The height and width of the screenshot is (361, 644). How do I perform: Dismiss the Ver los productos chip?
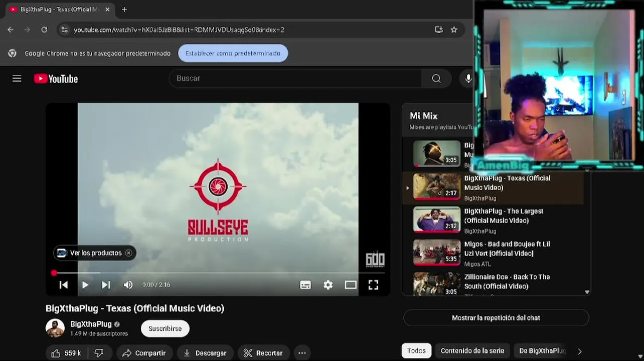tap(128, 253)
